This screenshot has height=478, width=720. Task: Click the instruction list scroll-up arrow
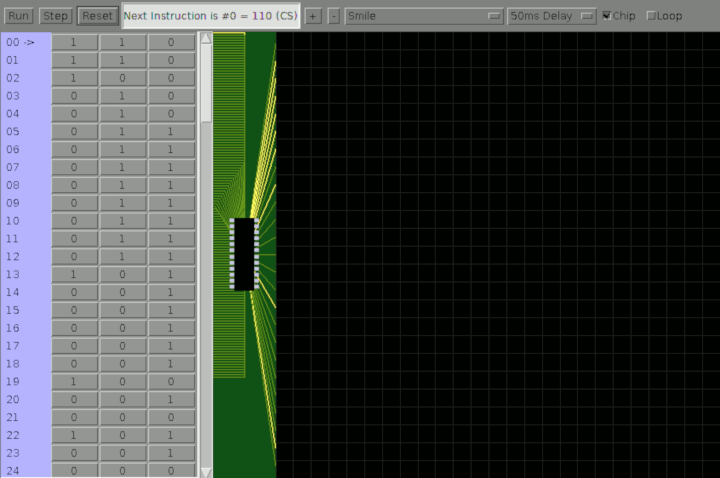[x=206, y=39]
